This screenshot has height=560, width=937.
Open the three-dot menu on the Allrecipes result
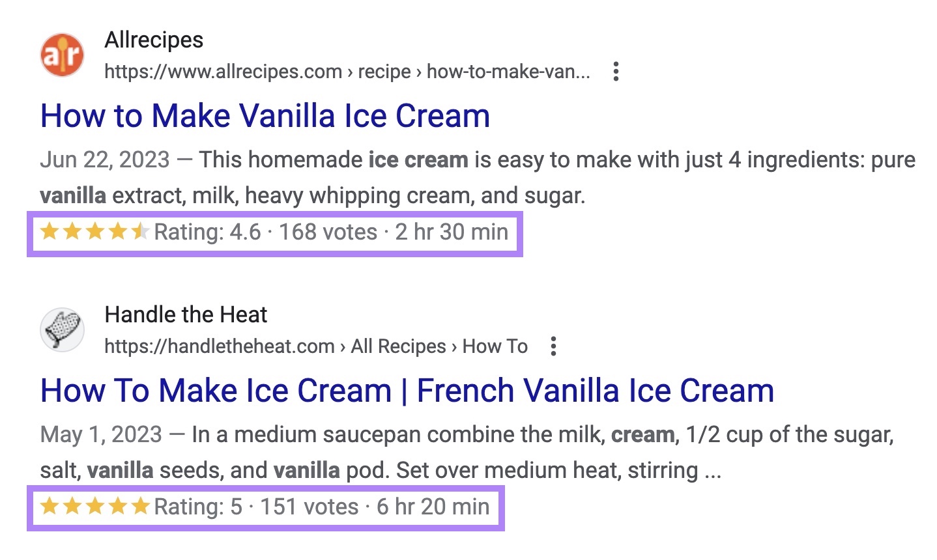pos(616,72)
